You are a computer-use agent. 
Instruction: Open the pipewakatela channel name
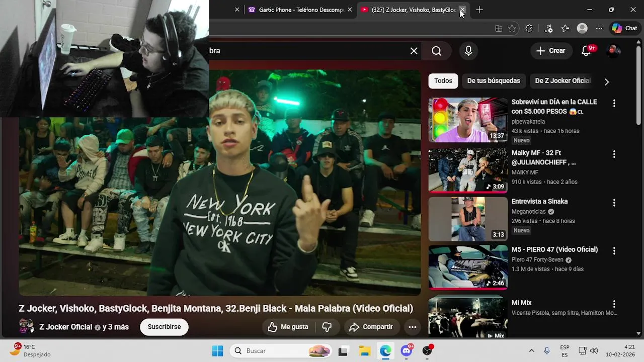click(x=528, y=122)
